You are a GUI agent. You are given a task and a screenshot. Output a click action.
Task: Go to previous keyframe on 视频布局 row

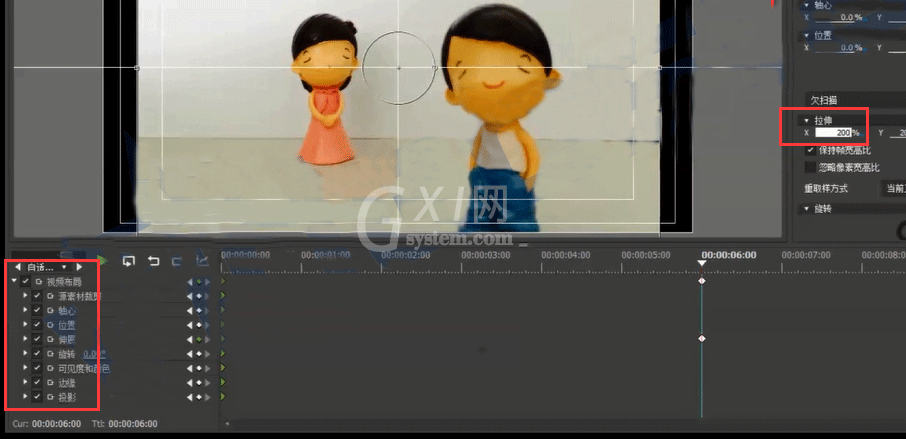point(189,282)
